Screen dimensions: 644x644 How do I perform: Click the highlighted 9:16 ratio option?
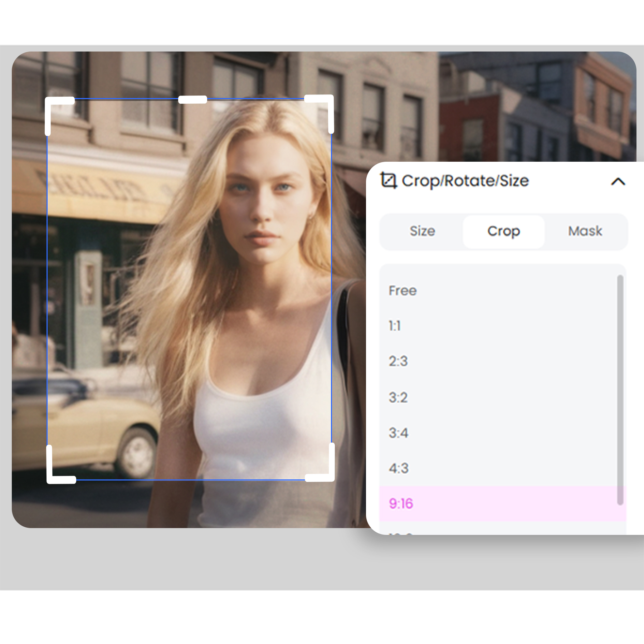(x=401, y=504)
